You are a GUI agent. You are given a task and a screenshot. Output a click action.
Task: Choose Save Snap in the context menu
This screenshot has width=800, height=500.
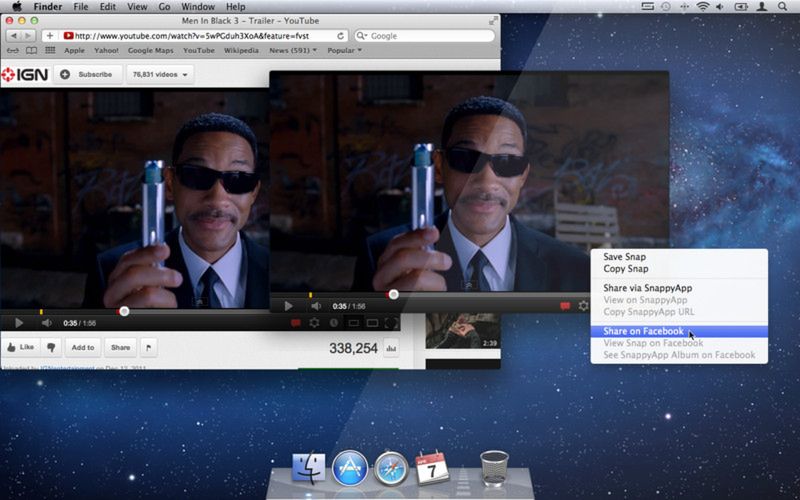[625, 257]
